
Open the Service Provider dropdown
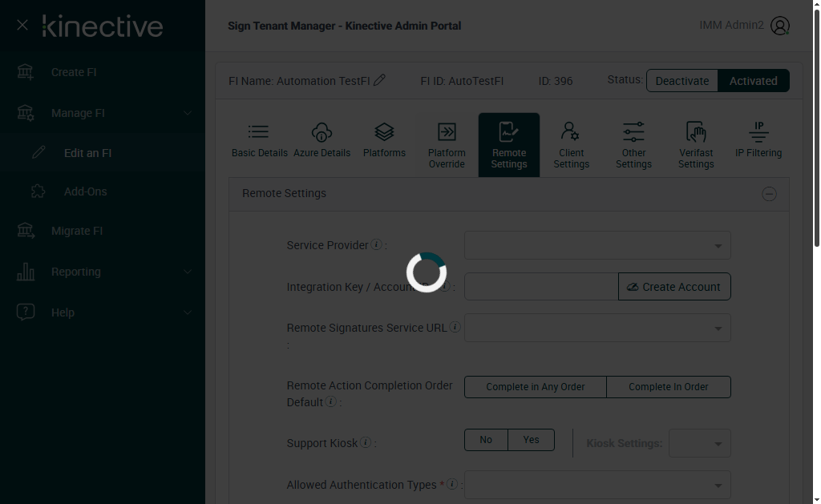click(x=597, y=245)
